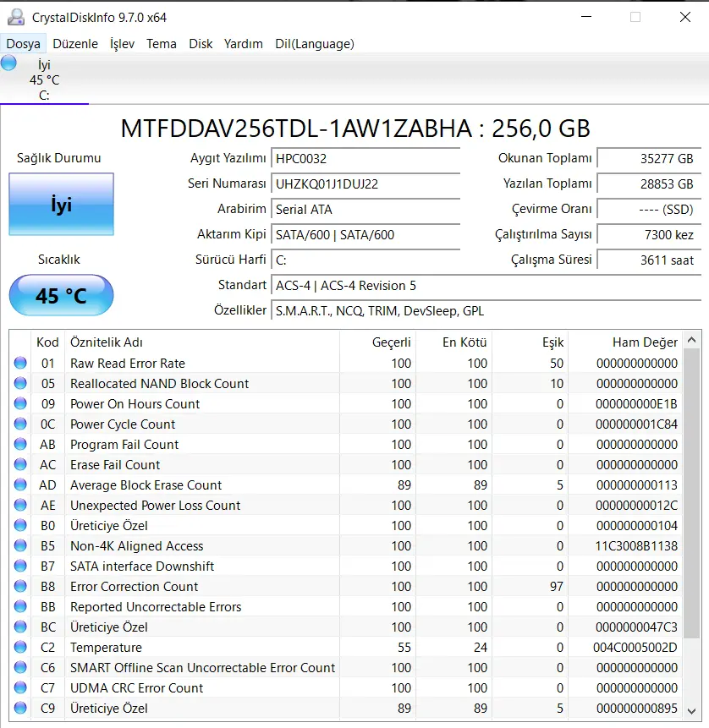Screen dimensions: 709x728
Task: Click the Sağlık Durumu label
Action: (x=59, y=158)
